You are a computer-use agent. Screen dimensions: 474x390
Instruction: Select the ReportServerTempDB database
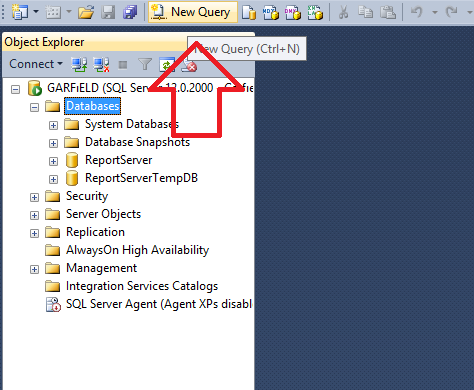pos(141,178)
